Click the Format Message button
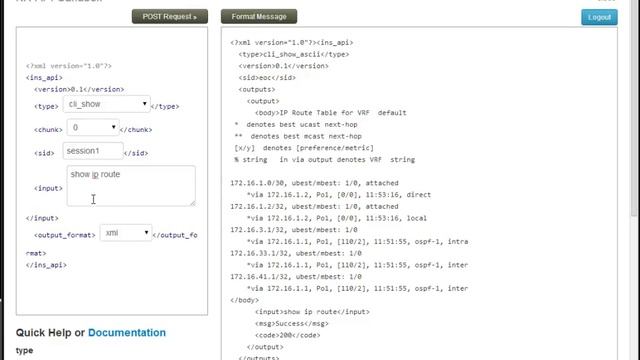Image resolution: width=640 pixels, height=360 pixels. point(259,17)
